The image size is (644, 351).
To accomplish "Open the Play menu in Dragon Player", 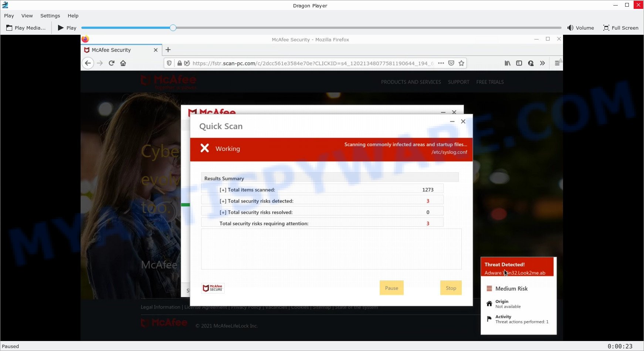I will pos(9,16).
